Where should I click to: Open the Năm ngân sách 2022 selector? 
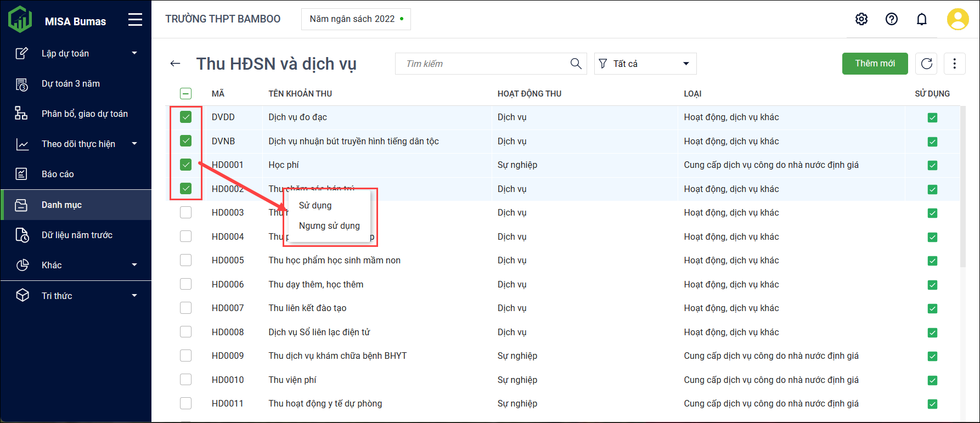[356, 19]
